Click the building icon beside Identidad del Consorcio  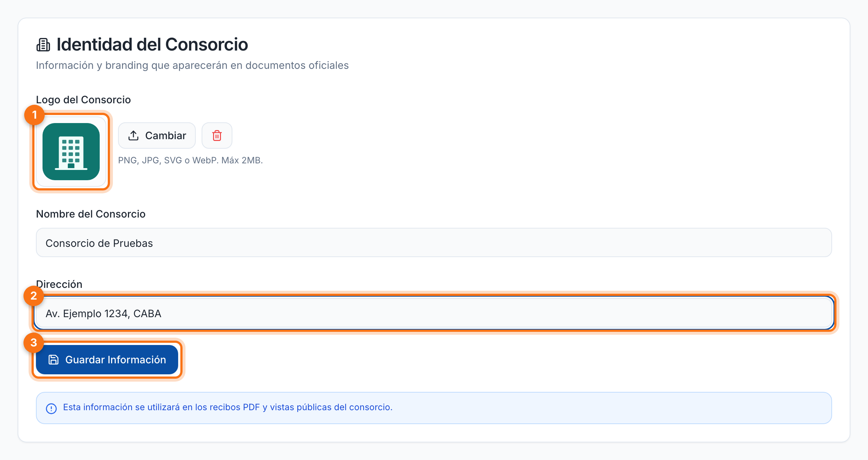43,45
